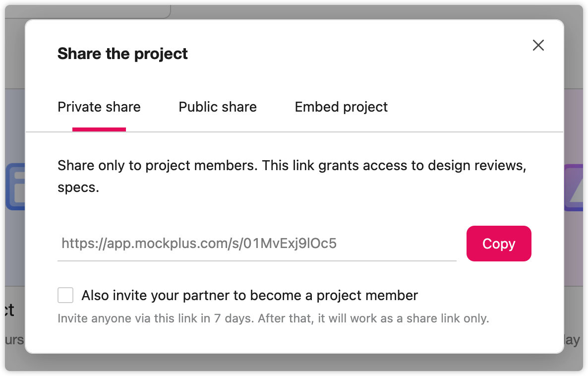Viewport: 588px width, 376px height.
Task: Click the partially hidden 'ct' project title
Action: click(10, 311)
